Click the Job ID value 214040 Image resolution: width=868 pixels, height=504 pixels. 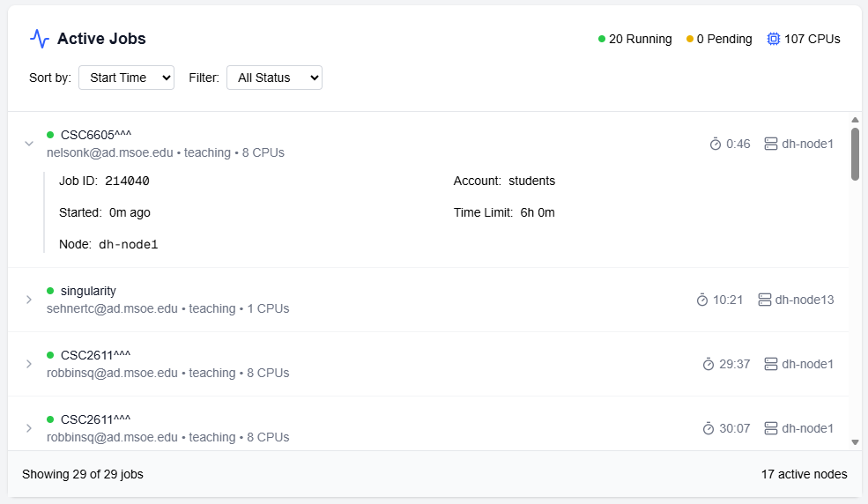click(127, 182)
